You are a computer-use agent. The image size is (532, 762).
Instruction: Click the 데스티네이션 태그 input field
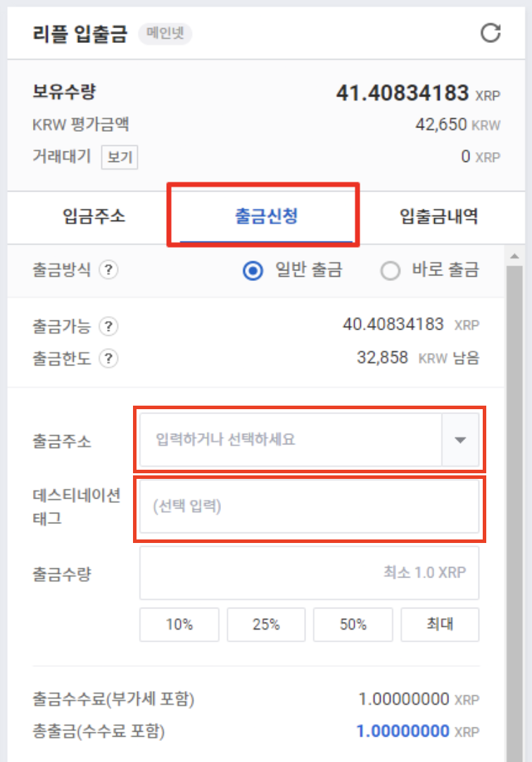click(310, 507)
